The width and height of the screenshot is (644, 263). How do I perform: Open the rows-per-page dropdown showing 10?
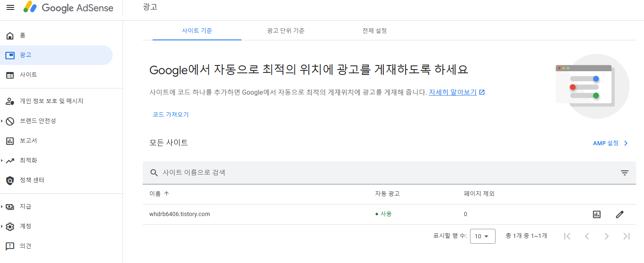point(482,236)
